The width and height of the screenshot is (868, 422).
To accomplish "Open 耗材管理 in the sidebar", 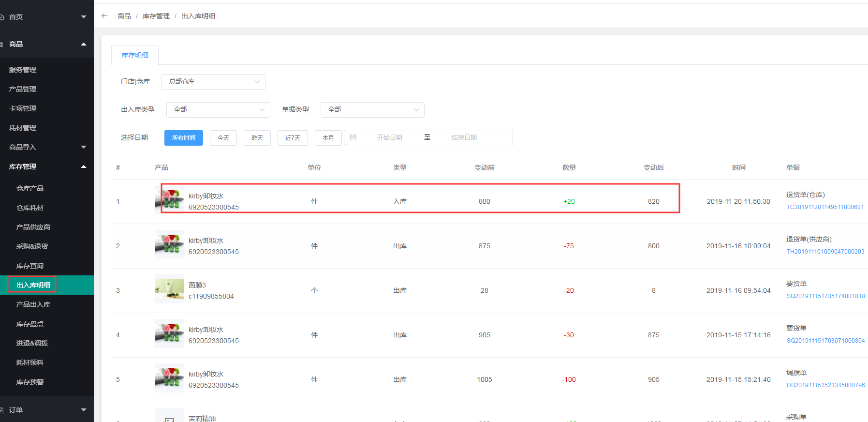I will point(23,128).
